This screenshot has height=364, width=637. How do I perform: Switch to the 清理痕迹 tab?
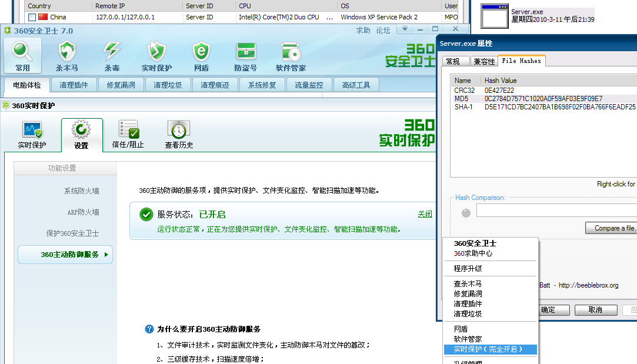point(215,85)
